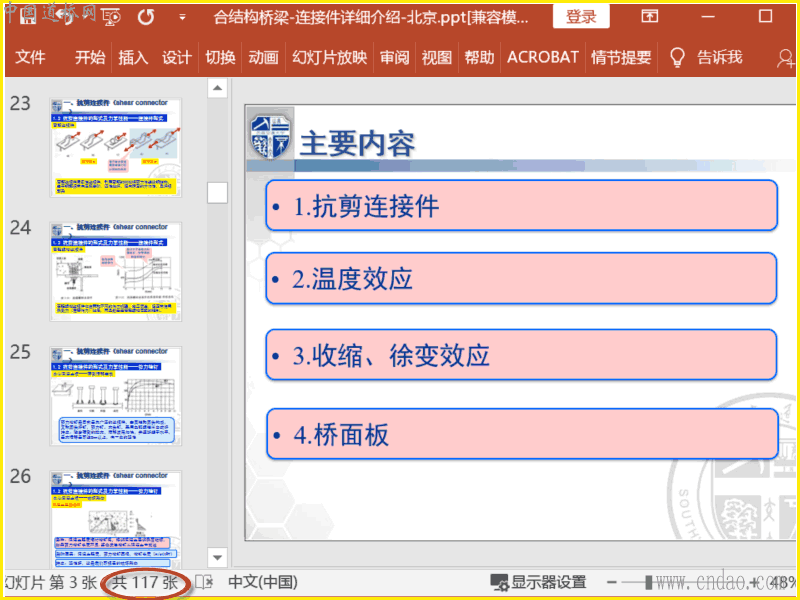Click the 告诉我 search box text
Image resolution: width=800 pixels, height=600 pixels.
[x=719, y=57]
